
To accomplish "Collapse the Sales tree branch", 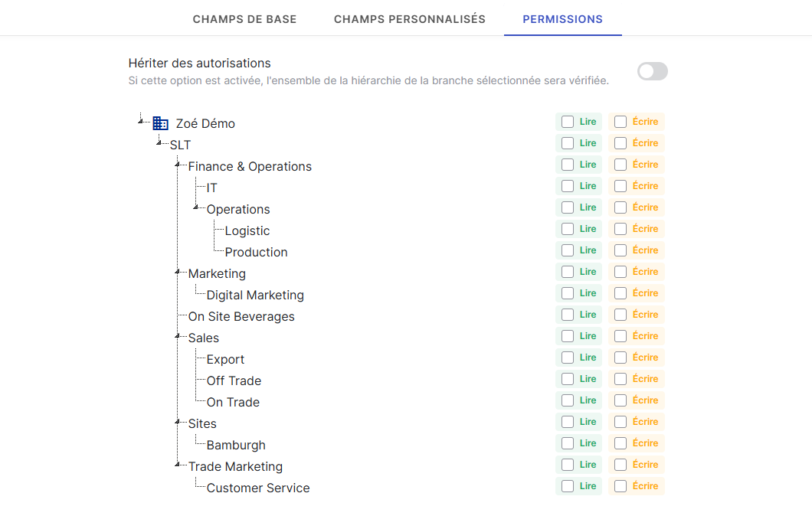I will 178,335.
